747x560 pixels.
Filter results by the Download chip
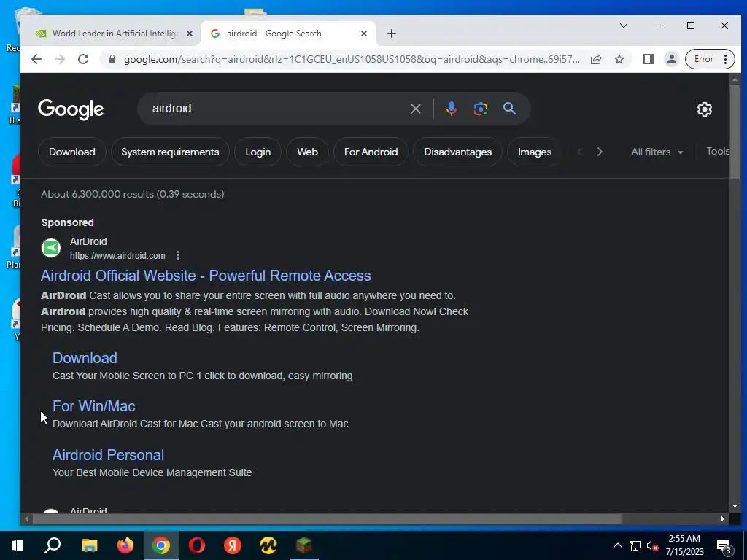[x=72, y=152]
